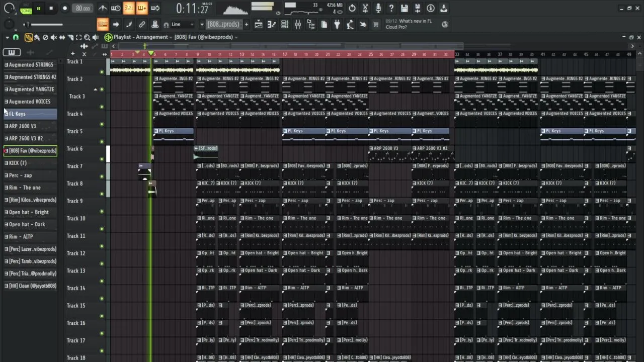The image size is (644, 362).
Task: Open the playlist options menu arrow
Action: 7,37
